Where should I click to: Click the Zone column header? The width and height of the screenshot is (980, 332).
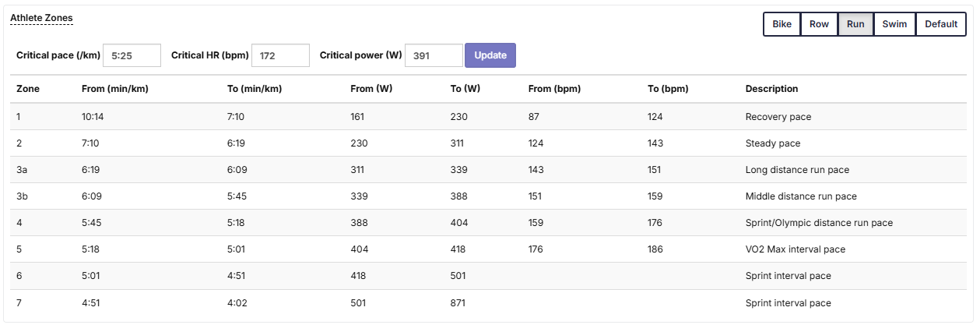[x=28, y=89]
